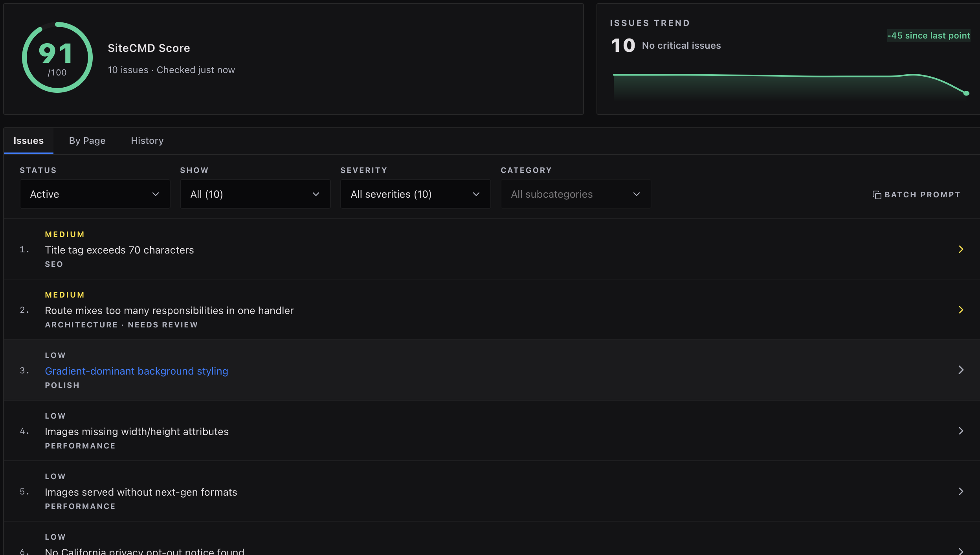Open the chevron for California privacy notice issue

click(x=961, y=551)
